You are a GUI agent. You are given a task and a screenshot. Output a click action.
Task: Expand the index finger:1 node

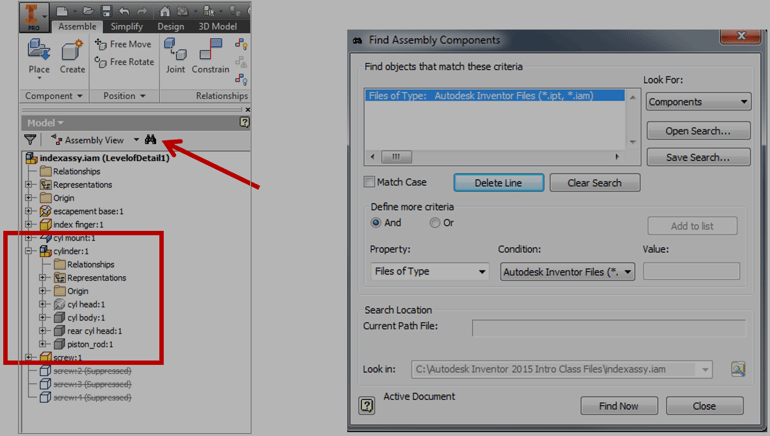pyautogui.click(x=28, y=224)
